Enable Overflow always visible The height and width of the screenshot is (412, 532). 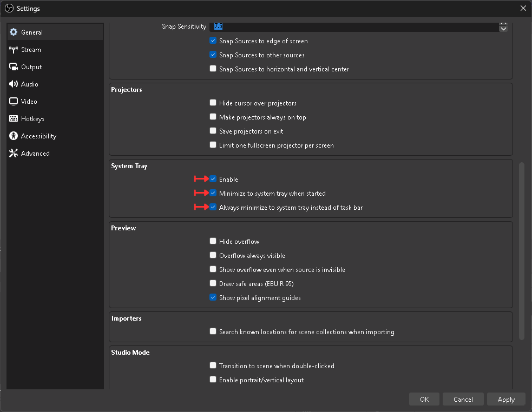tap(213, 255)
